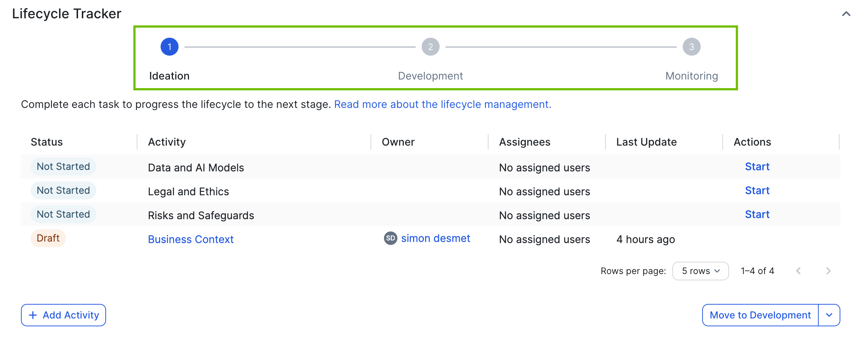Select the Development stage step circle
868x339 pixels.
[x=430, y=47]
